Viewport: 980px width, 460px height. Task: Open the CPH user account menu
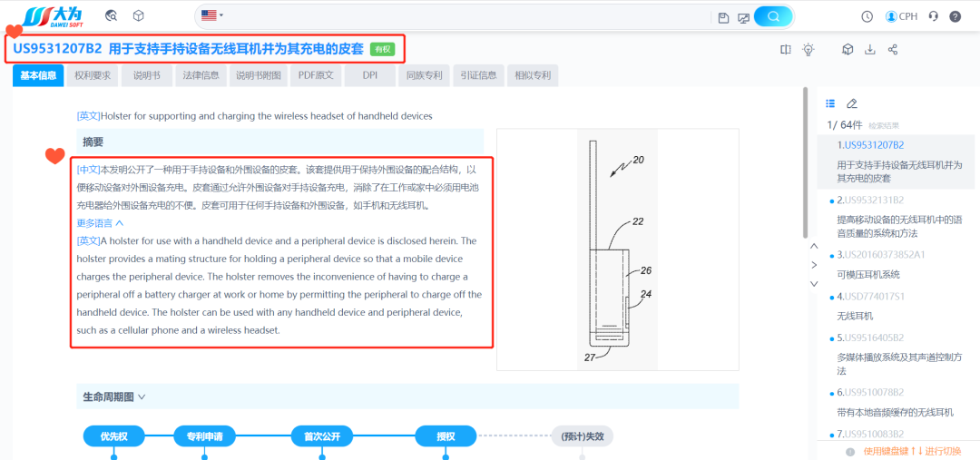[x=901, y=16]
